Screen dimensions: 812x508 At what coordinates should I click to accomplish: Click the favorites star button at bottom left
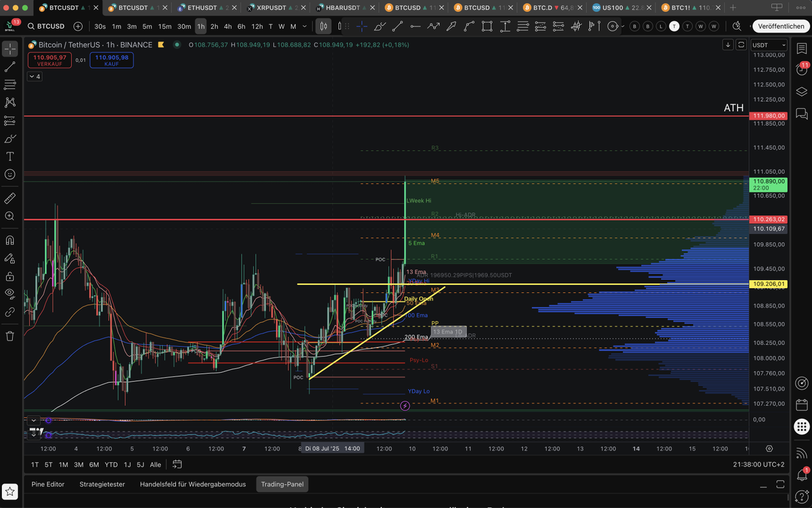point(10,491)
